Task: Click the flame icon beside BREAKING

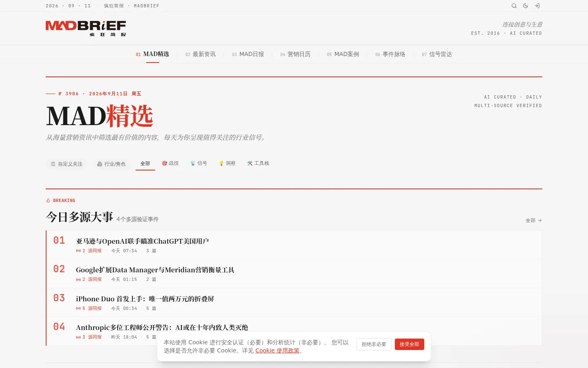Action: click(48, 200)
